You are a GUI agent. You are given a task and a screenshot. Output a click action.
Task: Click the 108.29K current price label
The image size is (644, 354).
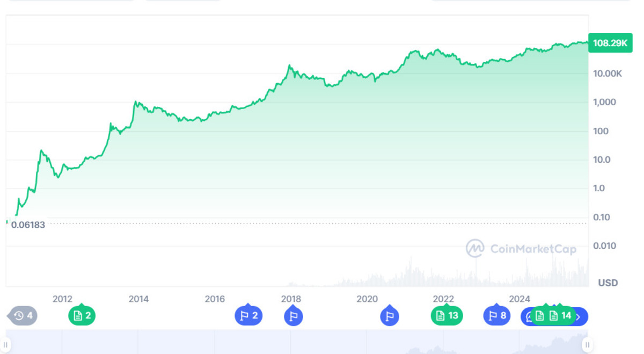click(x=610, y=43)
